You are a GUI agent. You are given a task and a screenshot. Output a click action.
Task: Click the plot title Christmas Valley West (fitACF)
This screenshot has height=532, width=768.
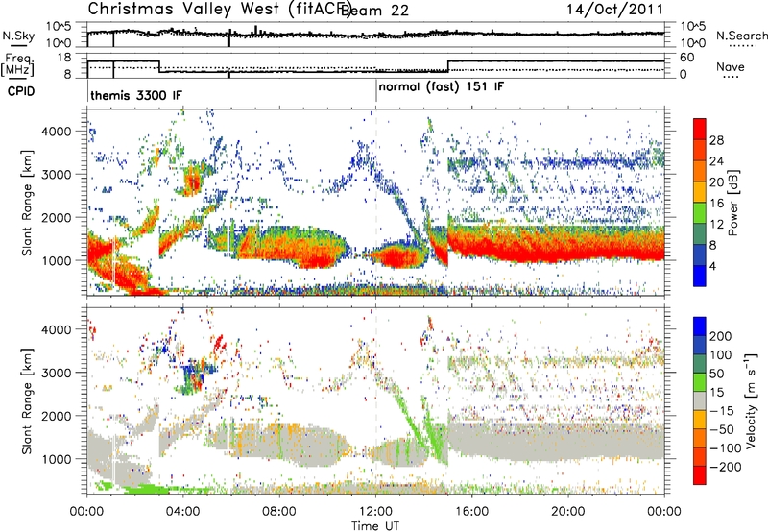point(219,10)
